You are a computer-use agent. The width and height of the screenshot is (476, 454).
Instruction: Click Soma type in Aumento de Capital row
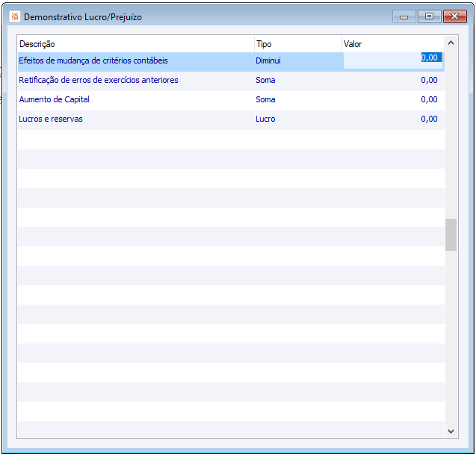click(265, 99)
